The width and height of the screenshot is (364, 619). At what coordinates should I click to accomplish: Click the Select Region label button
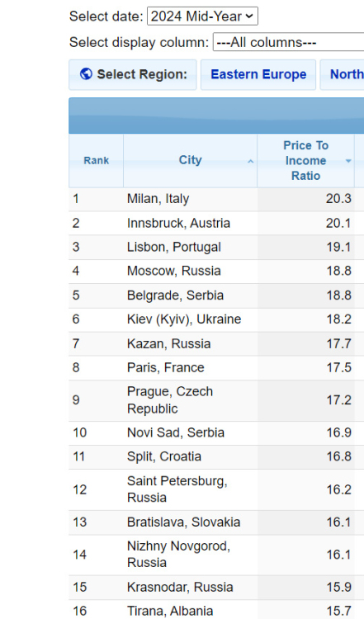point(133,74)
